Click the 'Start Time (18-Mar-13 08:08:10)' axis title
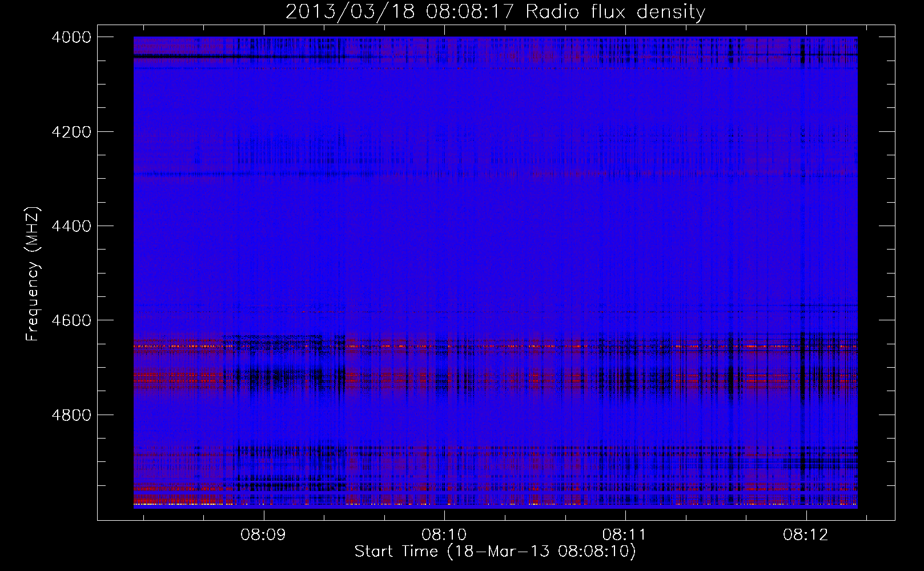 495,552
